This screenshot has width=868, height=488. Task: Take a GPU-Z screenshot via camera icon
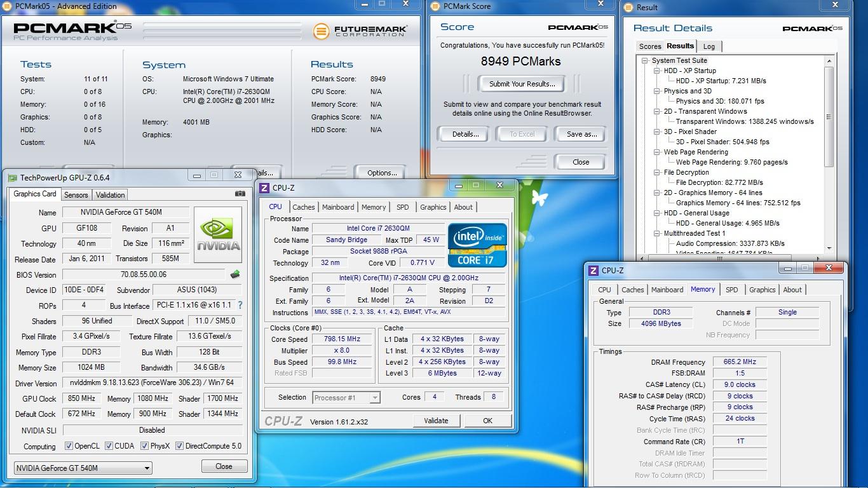[x=240, y=194]
